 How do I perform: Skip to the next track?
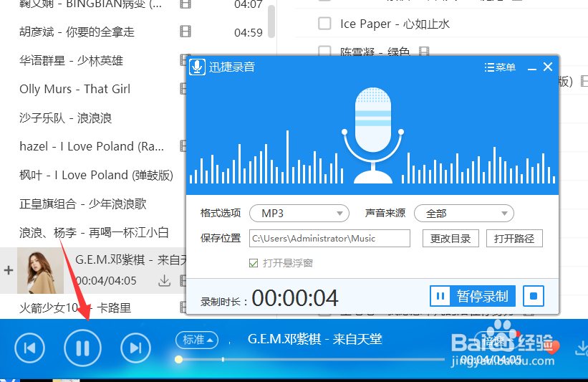[136, 348]
